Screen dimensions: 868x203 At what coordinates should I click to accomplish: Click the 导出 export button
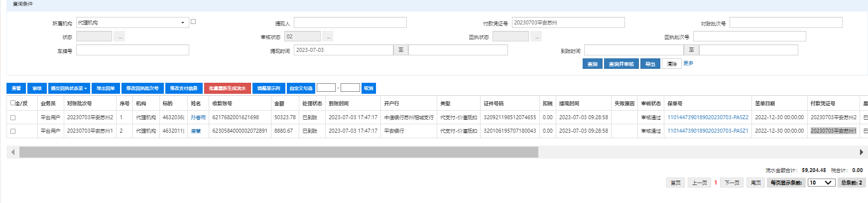coord(650,64)
